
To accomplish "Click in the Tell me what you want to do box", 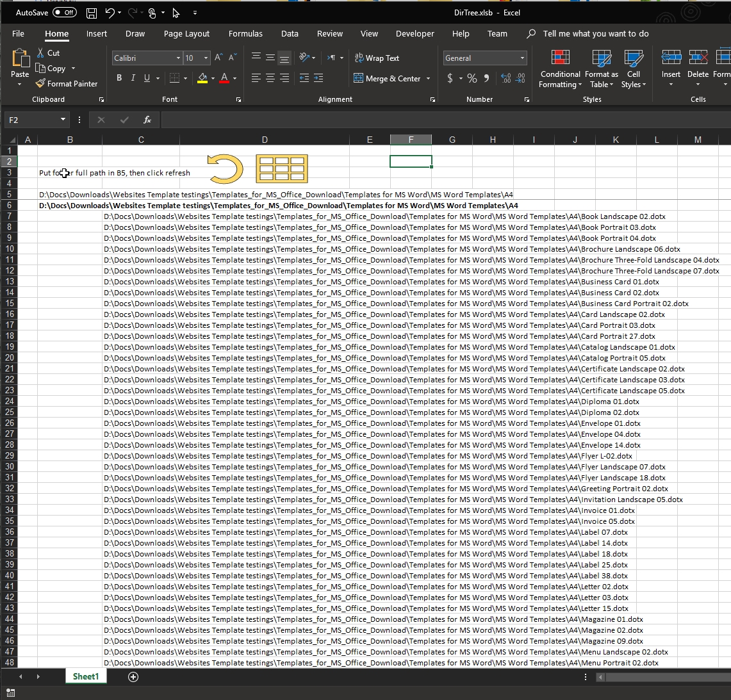I will pyautogui.click(x=595, y=34).
